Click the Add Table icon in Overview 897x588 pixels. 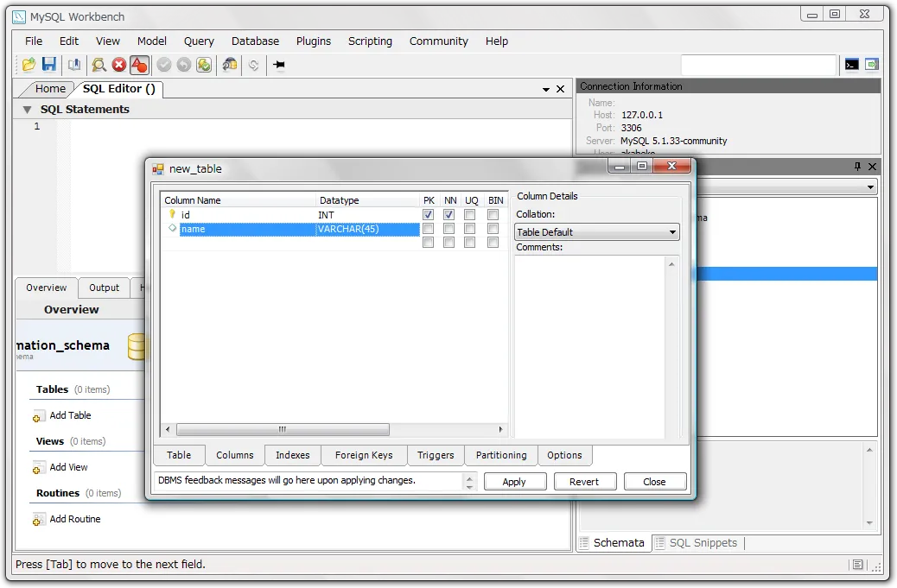click(39, 416)
